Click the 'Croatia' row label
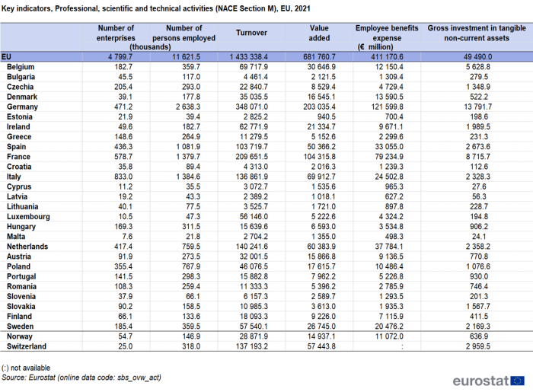Image resolution: width=533 pixels, height=392 pixels. (19, 167)
